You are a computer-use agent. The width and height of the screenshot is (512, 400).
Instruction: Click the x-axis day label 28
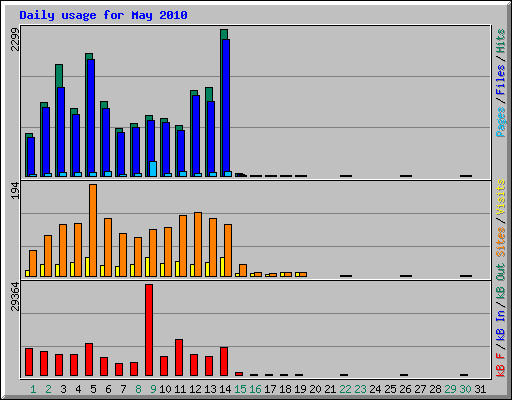coord(435,389)
